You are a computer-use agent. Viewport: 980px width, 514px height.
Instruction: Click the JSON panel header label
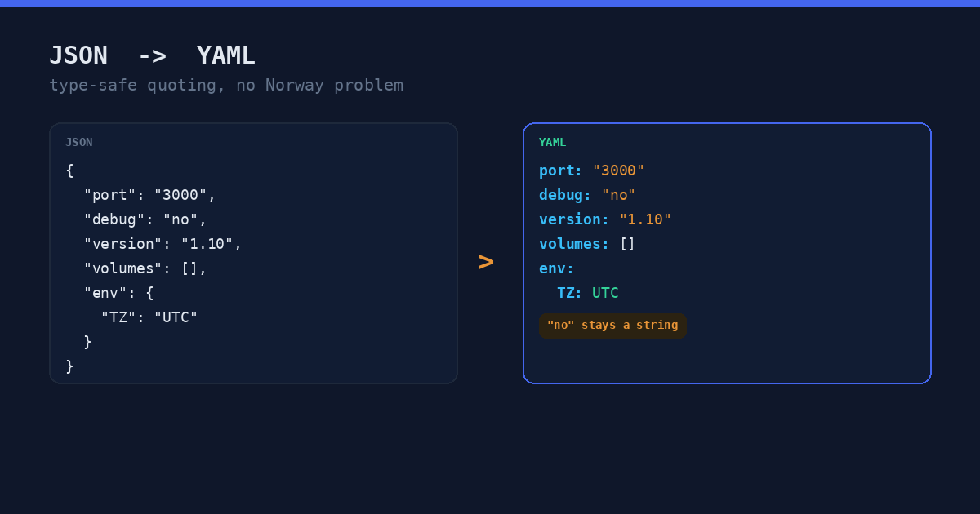(x=79, y=142)
